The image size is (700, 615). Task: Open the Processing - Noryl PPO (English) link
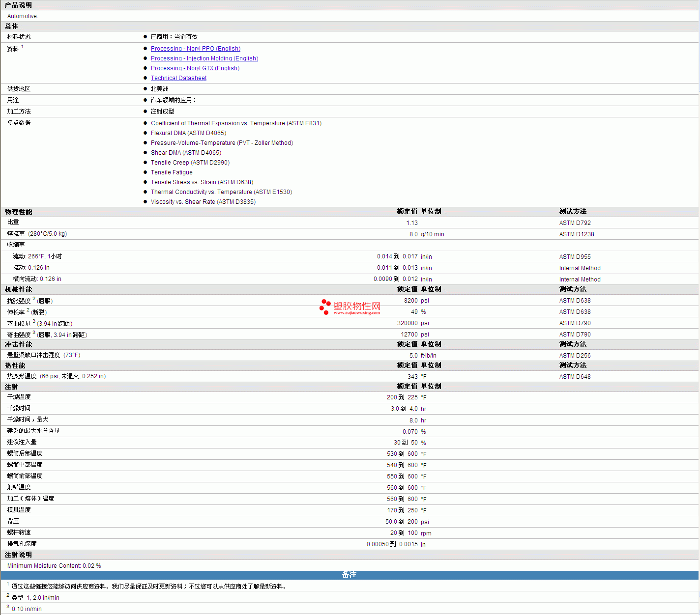[x=196, y=49]
